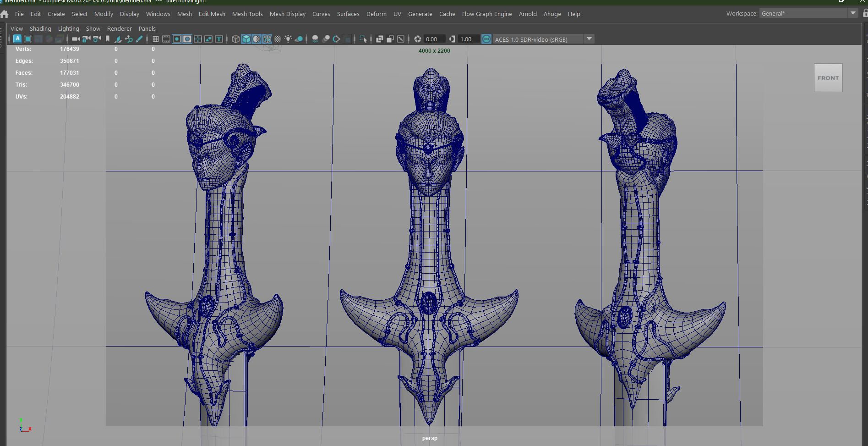Viewport: 868px width, 446px height.
Task: Open the Deform menu
Action: click(377, 14)
